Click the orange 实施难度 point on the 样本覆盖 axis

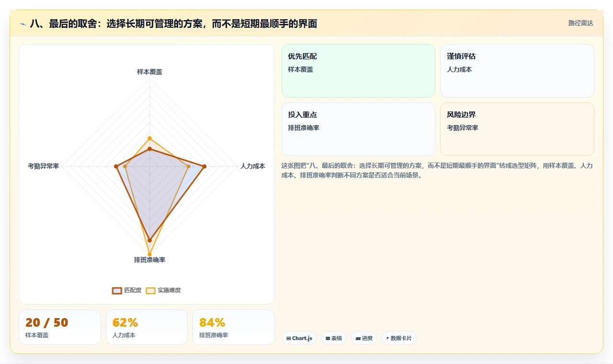tap(149, 138)
